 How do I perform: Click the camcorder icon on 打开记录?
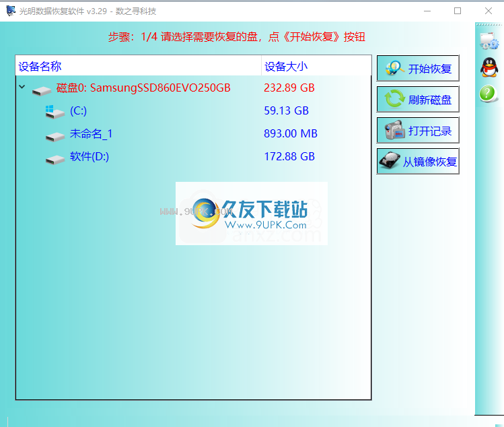point(394,130)
